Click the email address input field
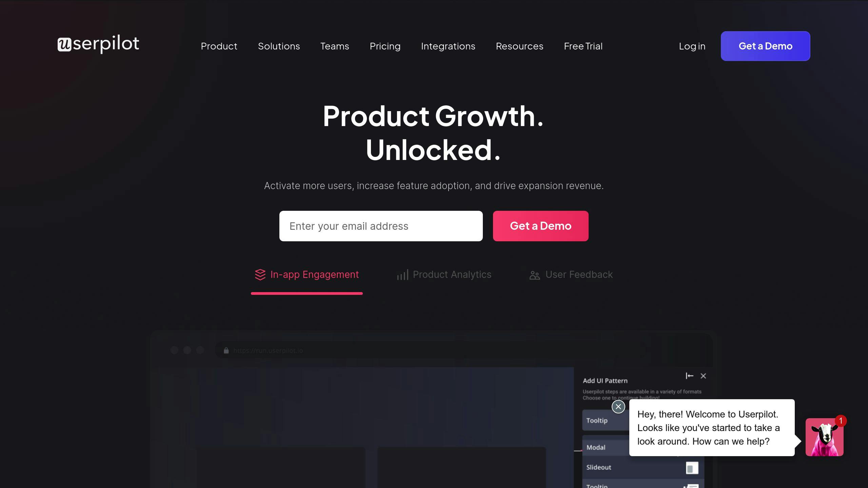 (x=381, y=226)
